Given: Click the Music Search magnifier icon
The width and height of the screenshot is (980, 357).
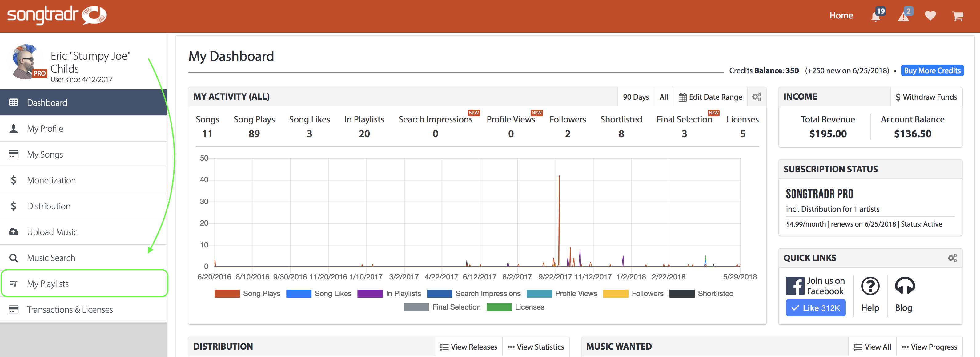Looking at the screenshot, I should [14, 258].
